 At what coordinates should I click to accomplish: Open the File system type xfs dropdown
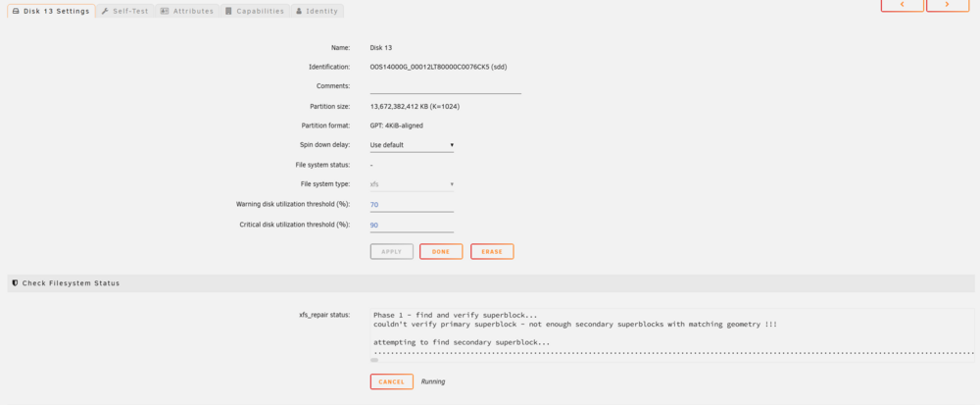point(412,184)
